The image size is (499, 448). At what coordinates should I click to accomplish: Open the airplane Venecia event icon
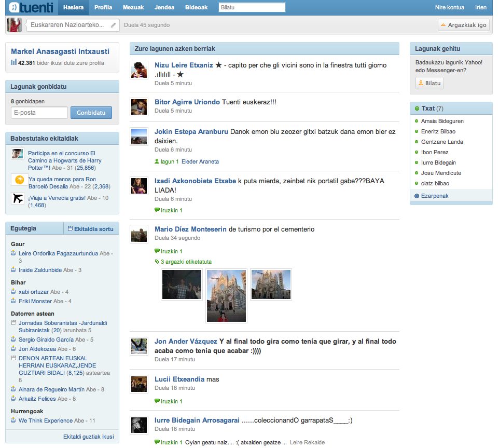tap(18, 198)
